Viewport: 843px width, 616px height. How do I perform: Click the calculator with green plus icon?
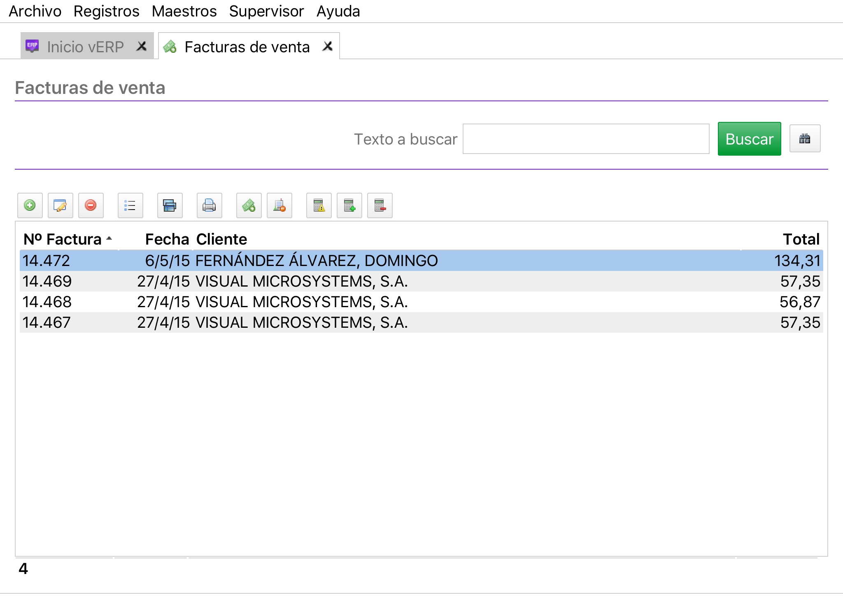[349, 205]
